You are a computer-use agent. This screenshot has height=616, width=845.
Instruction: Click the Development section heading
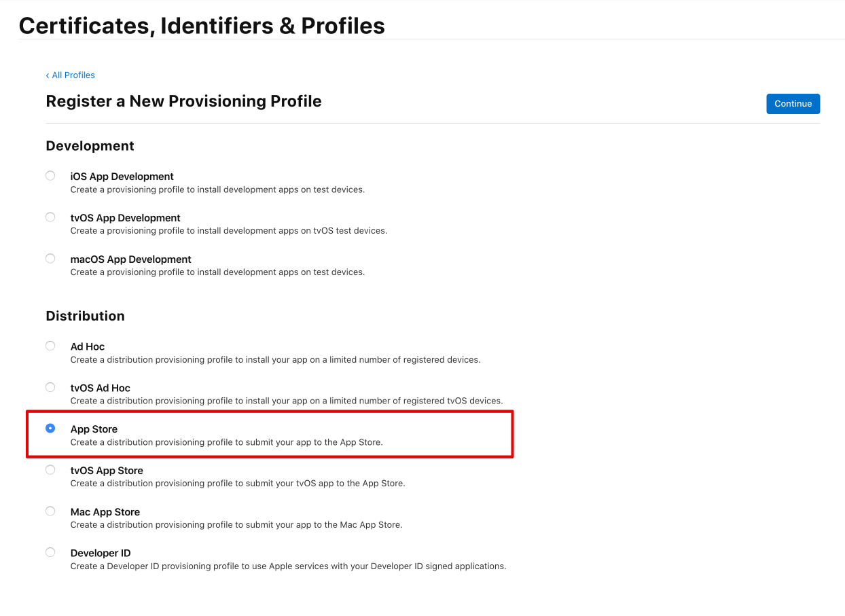point(90,145)
